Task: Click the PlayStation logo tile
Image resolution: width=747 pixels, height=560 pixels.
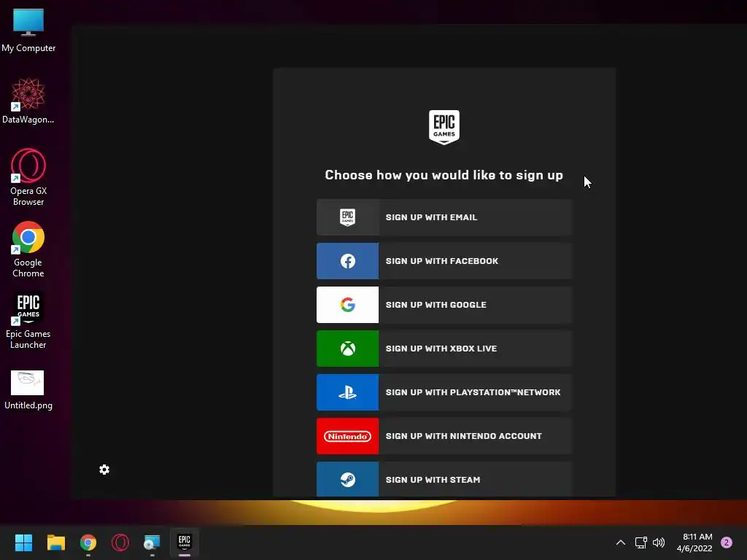Action: coord(348,392)
